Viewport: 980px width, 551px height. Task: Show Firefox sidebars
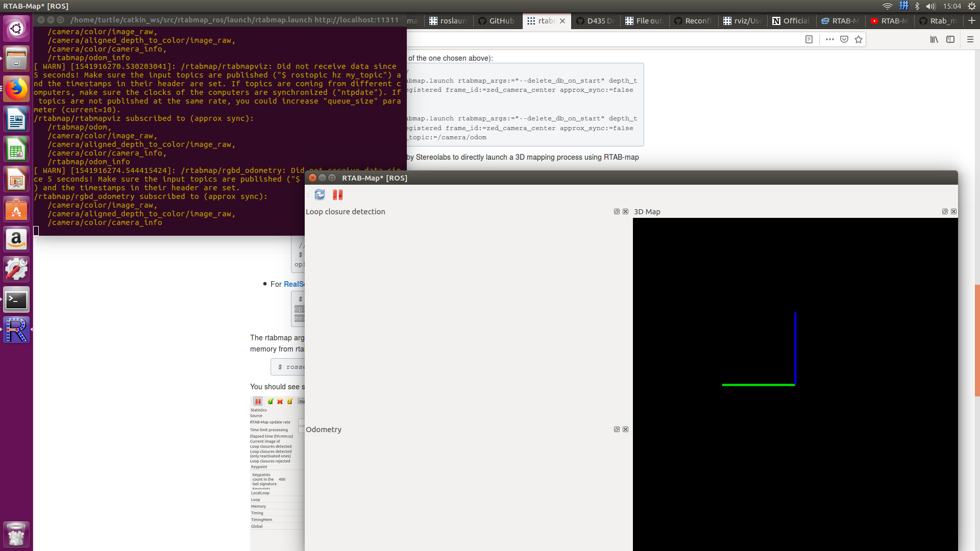(x=950, y=39)
